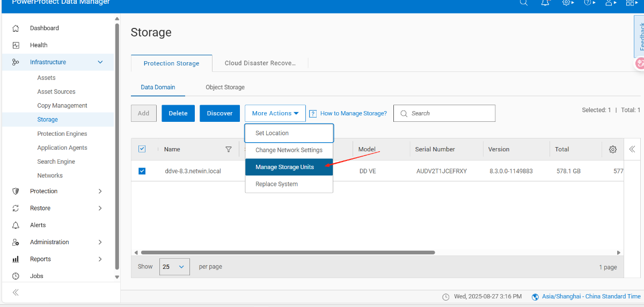Toggle the select-all header checkbox
This screenshot has width=644, height=307.
142,149
